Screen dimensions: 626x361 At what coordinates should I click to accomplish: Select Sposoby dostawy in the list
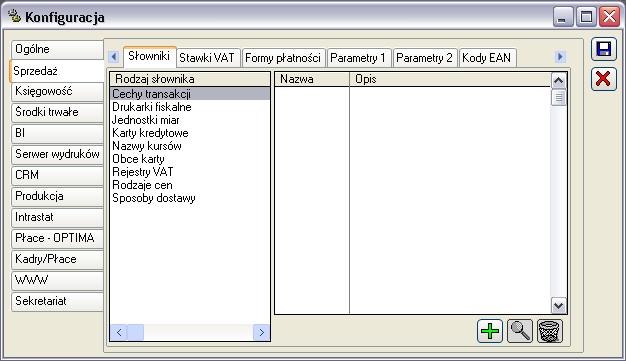tap(190, 198)
